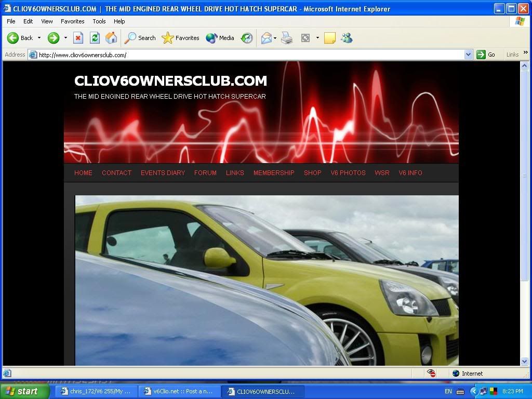
Task: Click the CLIOV6OWNERSCLUB.COM site title
Action: click(170, 81)
